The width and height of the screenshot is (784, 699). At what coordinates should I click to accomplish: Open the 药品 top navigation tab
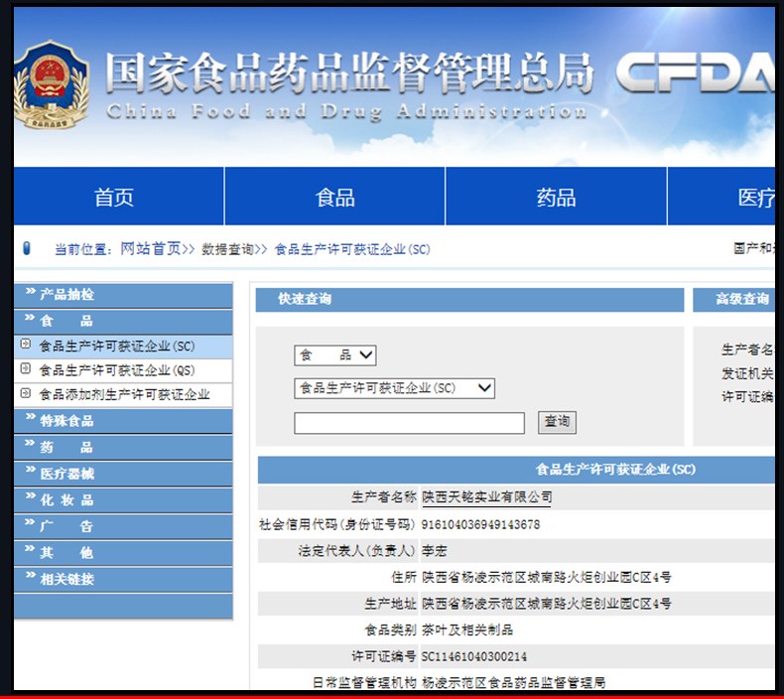(x=556, y=197)
